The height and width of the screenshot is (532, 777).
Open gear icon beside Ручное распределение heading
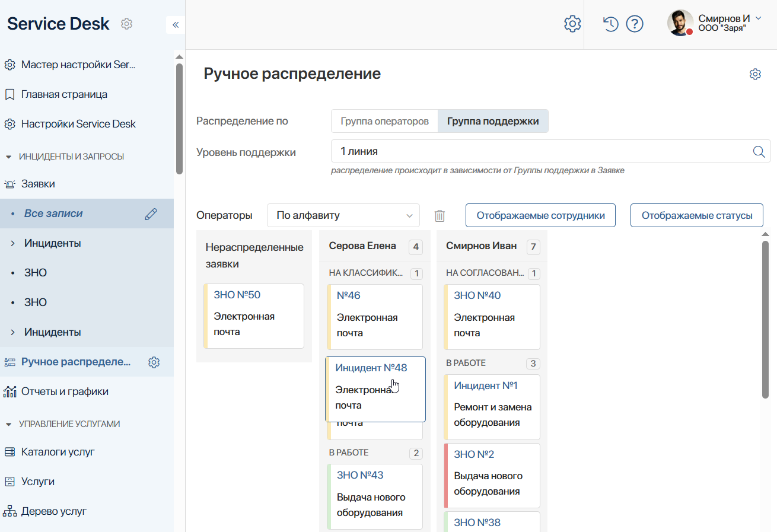[755, 74]
